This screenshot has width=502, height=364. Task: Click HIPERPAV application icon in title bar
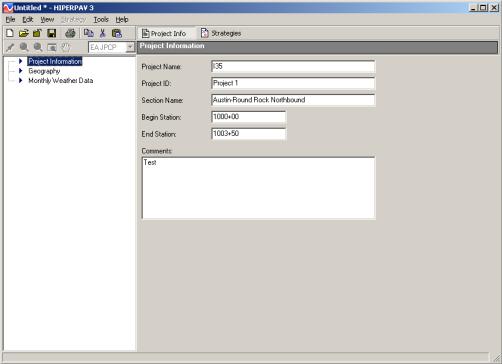8,8
